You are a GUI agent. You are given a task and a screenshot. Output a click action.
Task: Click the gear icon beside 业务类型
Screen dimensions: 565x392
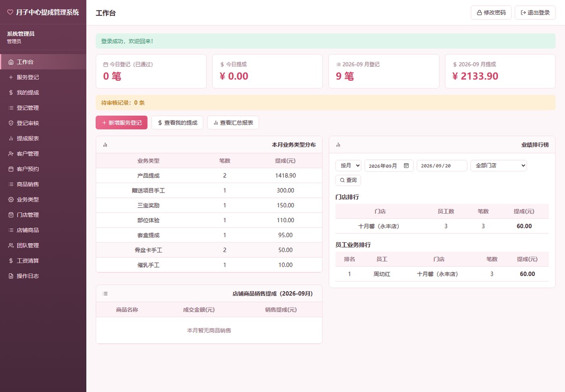pos(11,200)
